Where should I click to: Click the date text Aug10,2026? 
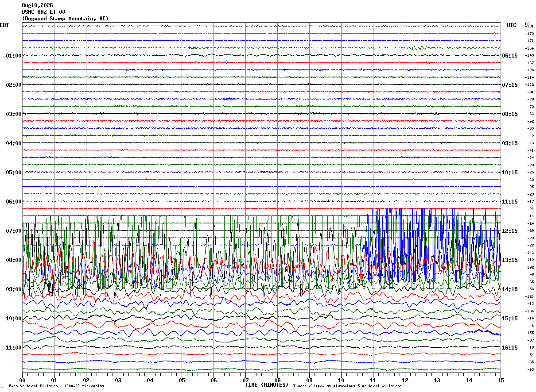(x=37, y=5)
